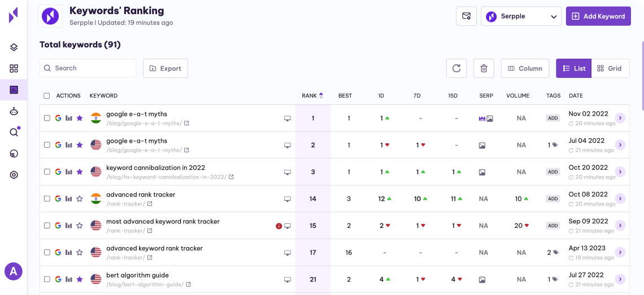644x295 pixels.
Task: Expand row details for Sep 09 2022 row
Action: tap(620, 226)
